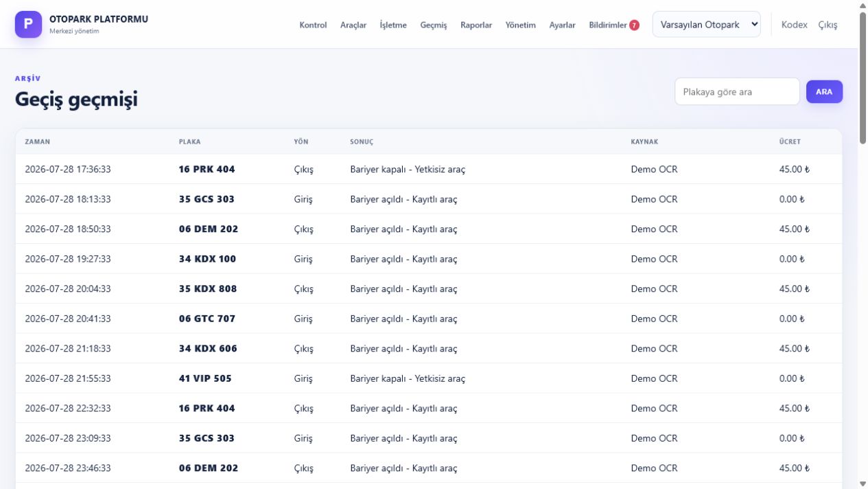The height and width of the screenshot is (489, 868).
Task: Click the page vertical scrollbar thumb
Action: 863,77
